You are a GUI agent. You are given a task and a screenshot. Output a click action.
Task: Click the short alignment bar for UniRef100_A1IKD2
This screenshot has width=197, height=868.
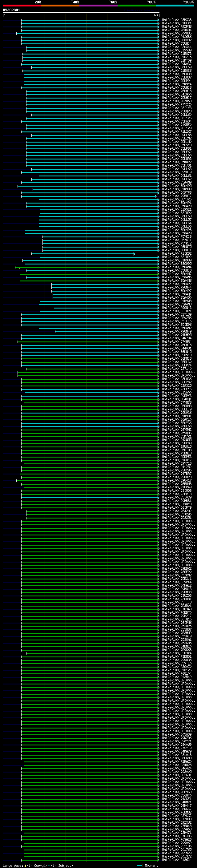click(83, 254)
